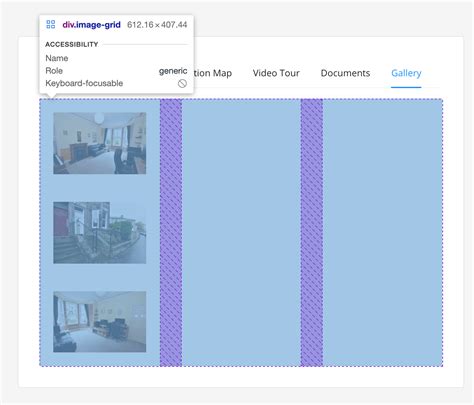
Task: Click the Name label in tooltip
Action: (x=57, y=58)
